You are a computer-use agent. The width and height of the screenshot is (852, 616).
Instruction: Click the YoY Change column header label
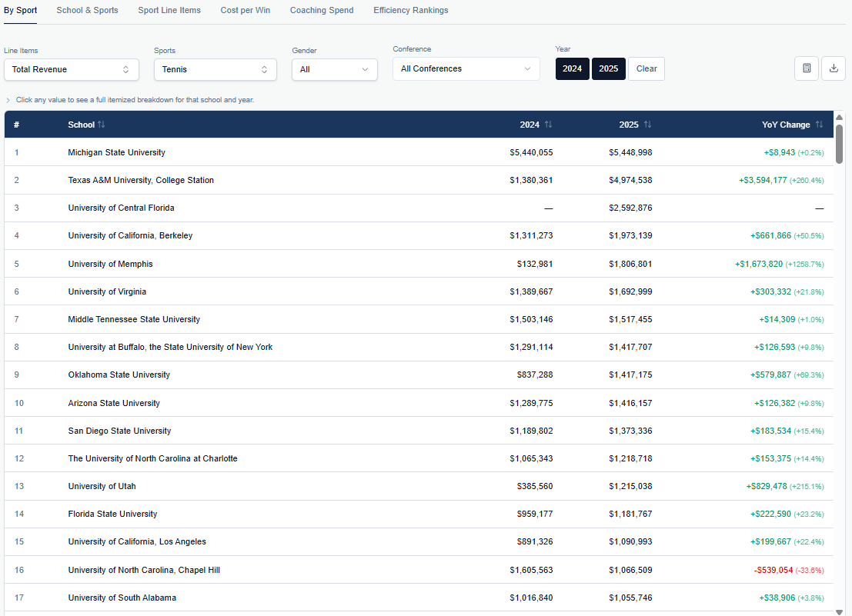click(x=786, y=125)
